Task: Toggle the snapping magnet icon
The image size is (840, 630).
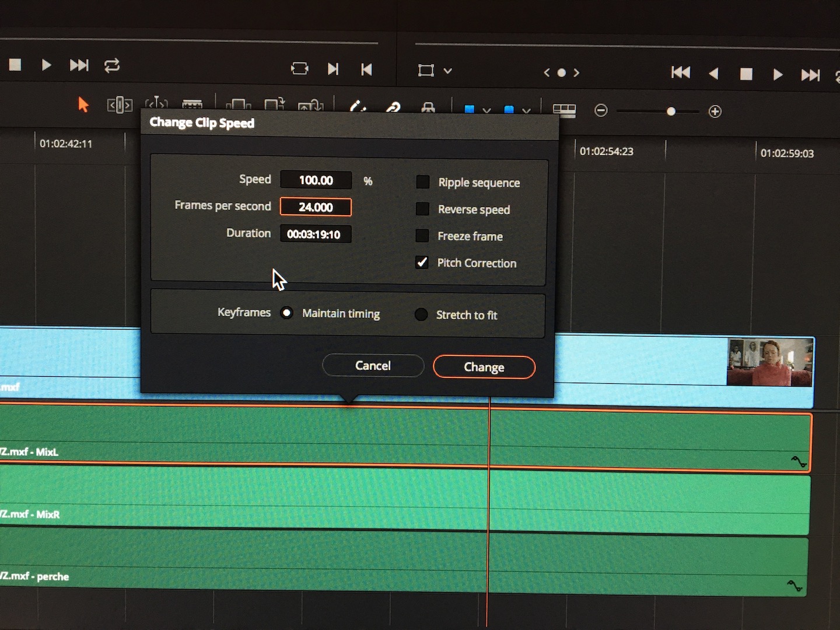Action: point(358,106)
